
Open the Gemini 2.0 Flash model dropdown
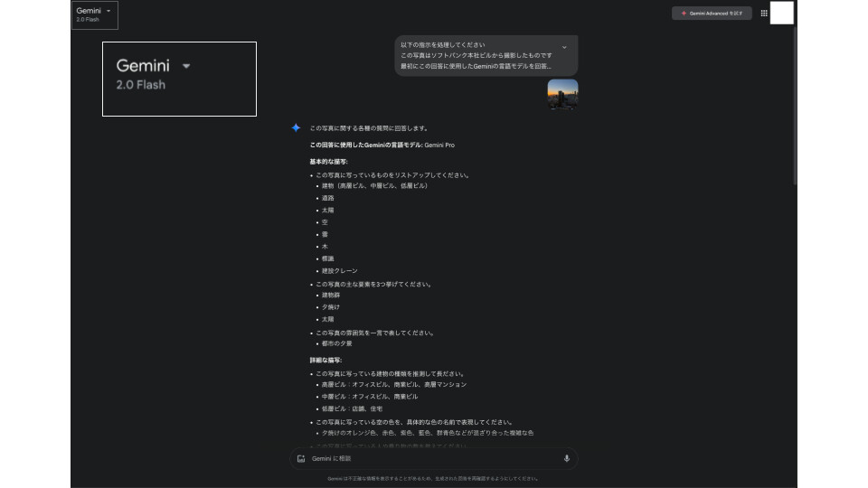(94, 15)
